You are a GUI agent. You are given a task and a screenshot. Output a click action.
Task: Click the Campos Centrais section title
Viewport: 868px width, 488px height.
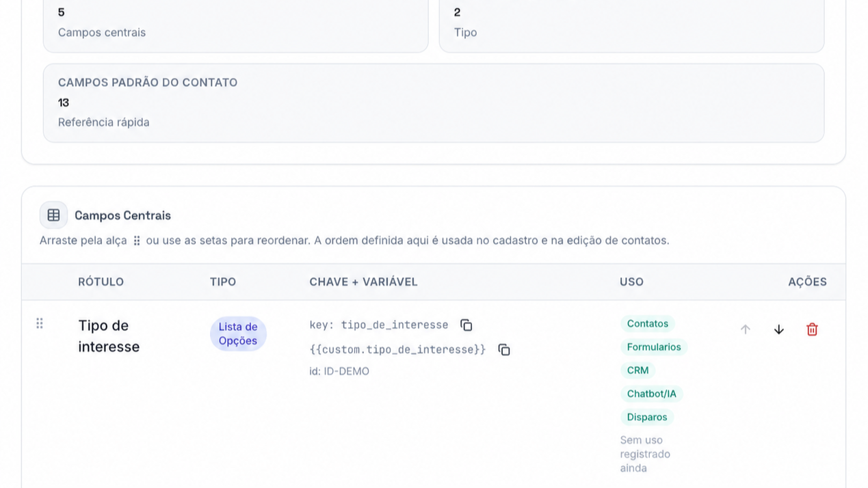point(122,215)
